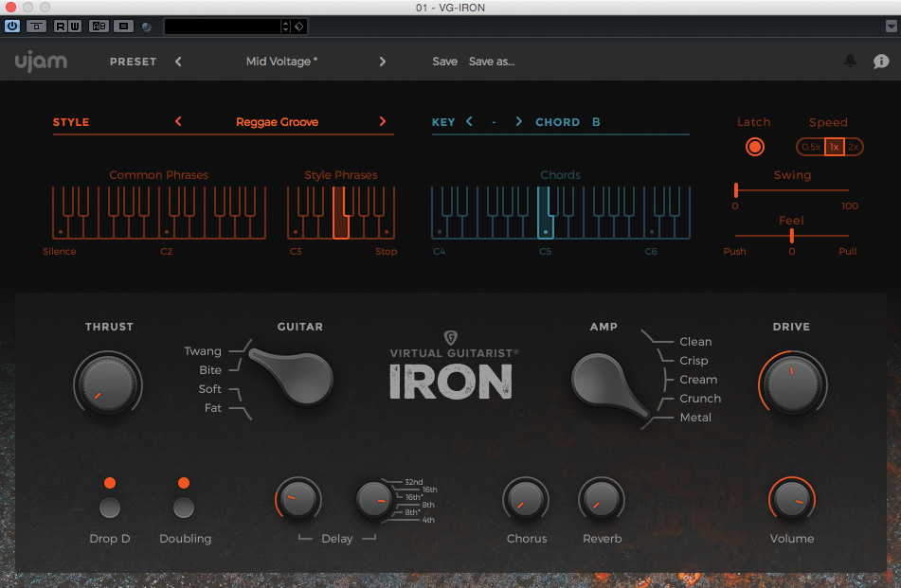Select the Clean amp type
The width and height of the screenshot is (901, 588).
695,342
